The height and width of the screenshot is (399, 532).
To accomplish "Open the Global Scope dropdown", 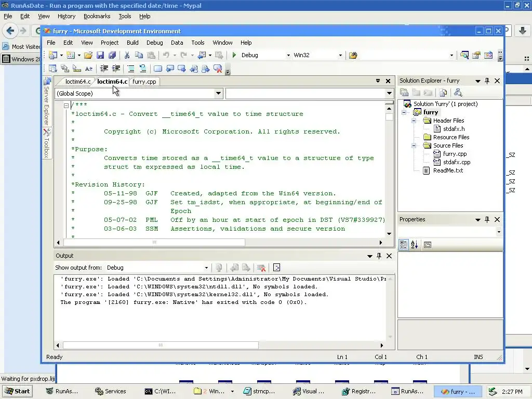I will [219, 94].
